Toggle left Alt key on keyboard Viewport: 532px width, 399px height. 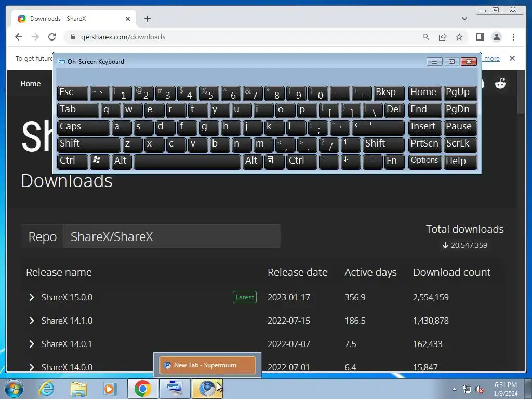pos(122,162)
